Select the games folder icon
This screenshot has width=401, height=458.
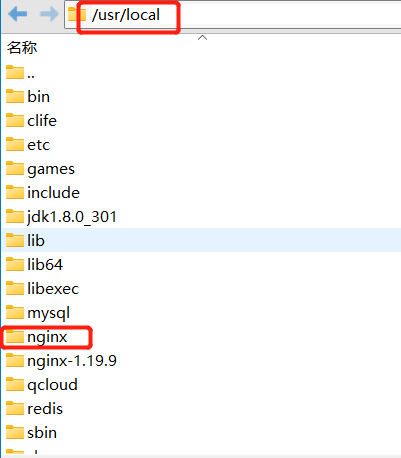[x=15, y=168]
